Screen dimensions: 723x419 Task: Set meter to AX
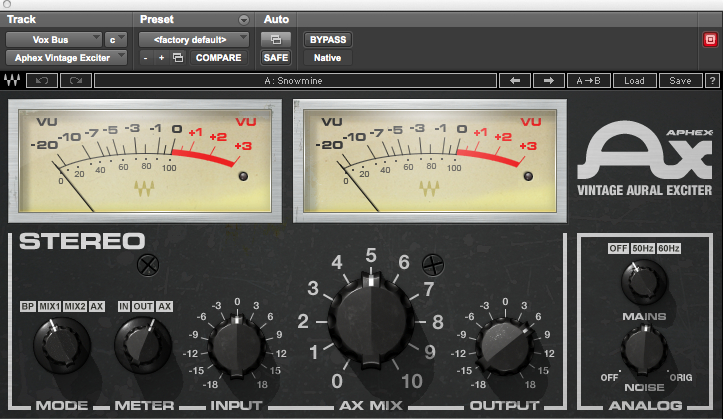pos(165,307)
